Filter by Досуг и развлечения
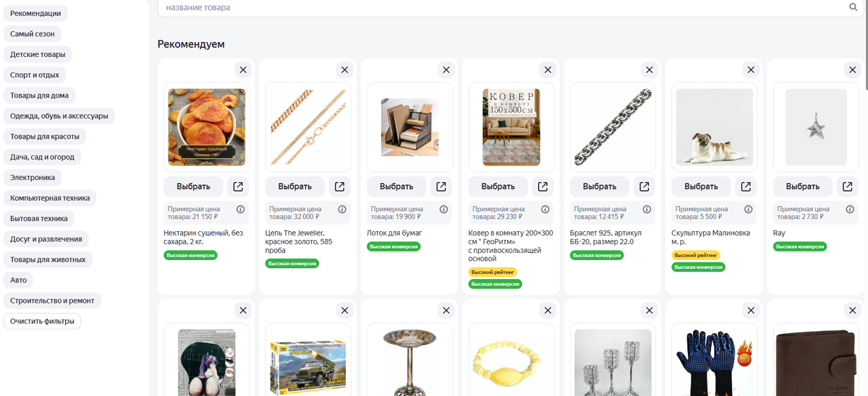The width and height of the screenshot is (868, 396). tap(46, 238)
